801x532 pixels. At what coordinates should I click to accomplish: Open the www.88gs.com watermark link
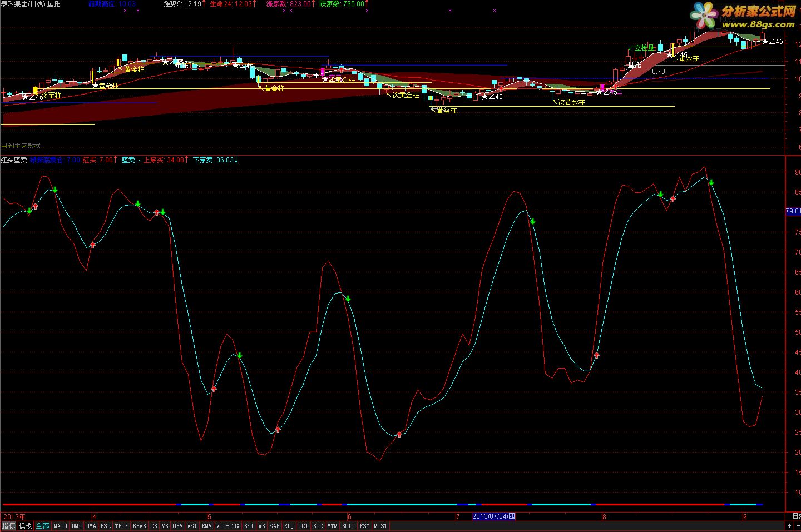[x=759, y=24]
